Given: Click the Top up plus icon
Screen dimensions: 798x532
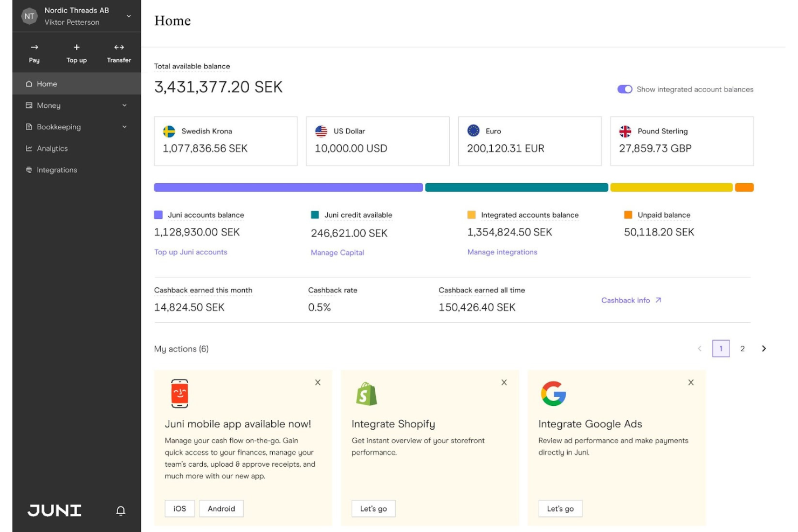Looking at the screenshot, I should pos(76,47).
